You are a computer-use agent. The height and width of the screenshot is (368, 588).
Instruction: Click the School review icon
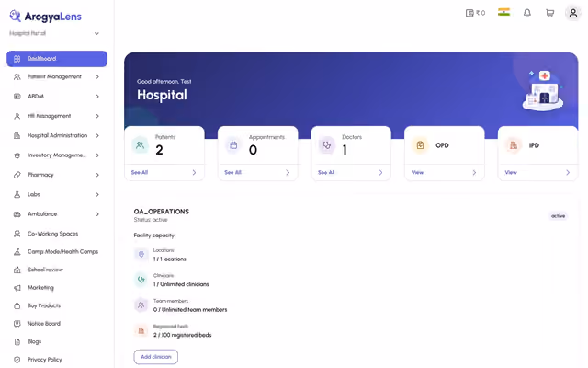(17, 270)
